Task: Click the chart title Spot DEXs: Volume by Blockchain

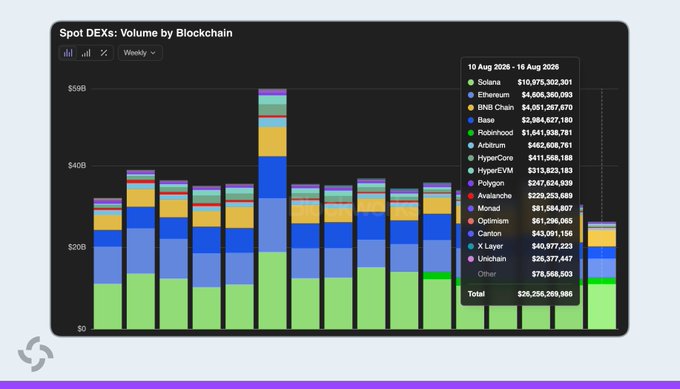Action: pos(146,33)
